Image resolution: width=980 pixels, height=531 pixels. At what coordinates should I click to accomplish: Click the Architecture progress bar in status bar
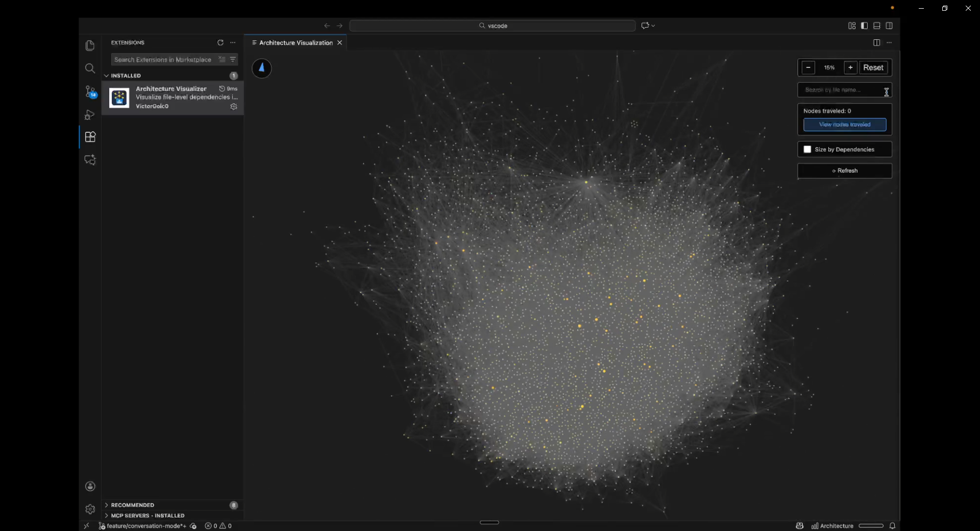point(872,525)
